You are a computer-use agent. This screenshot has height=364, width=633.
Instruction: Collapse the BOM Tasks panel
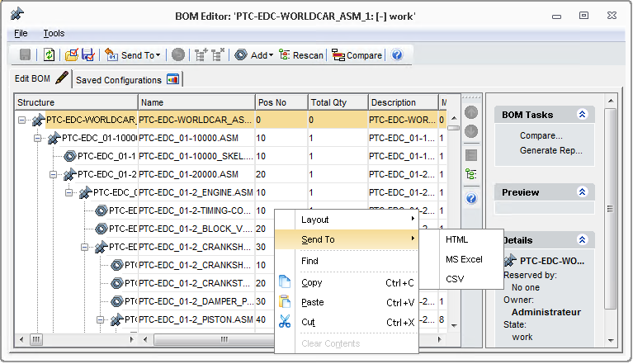(582, 115)
